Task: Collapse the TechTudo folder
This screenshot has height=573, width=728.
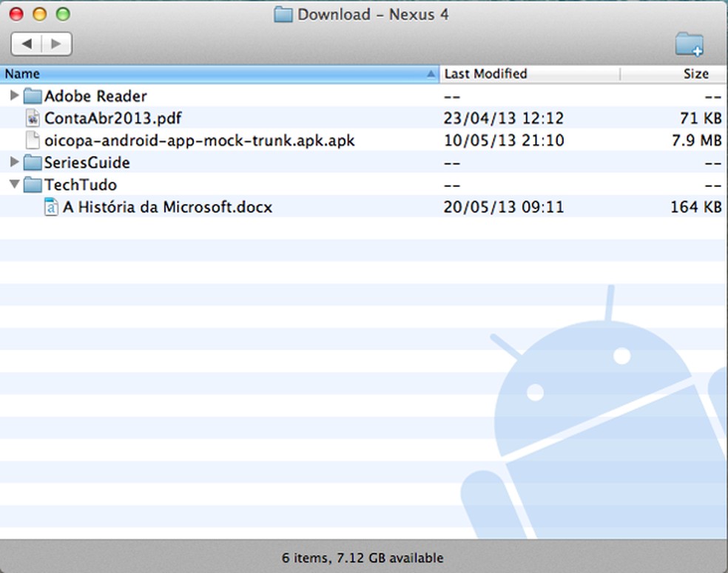Action: (x=14, y=185)
